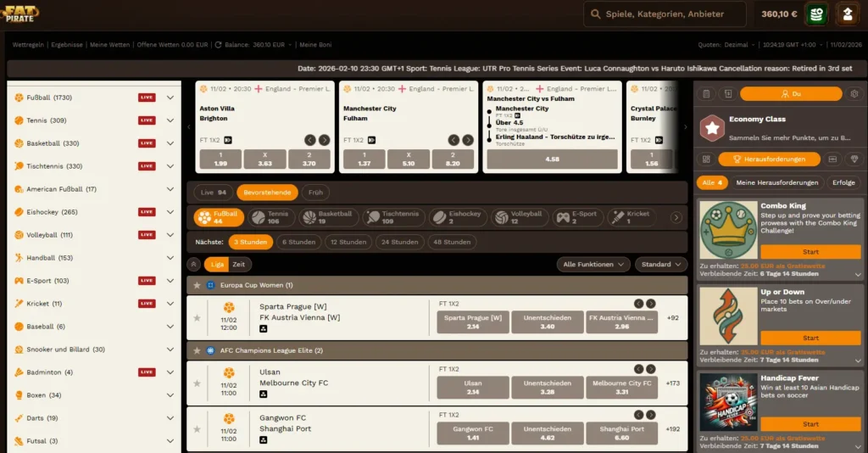The width and height of the screenshot is (868, 453).
Task: Open the Meine Wetten link
Action: [x=109, y=45]
